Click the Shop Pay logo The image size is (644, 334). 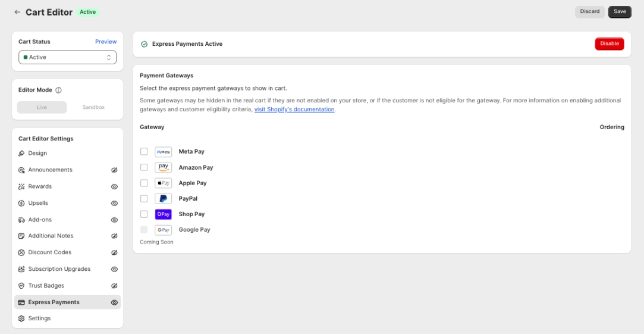pos(163,214)
